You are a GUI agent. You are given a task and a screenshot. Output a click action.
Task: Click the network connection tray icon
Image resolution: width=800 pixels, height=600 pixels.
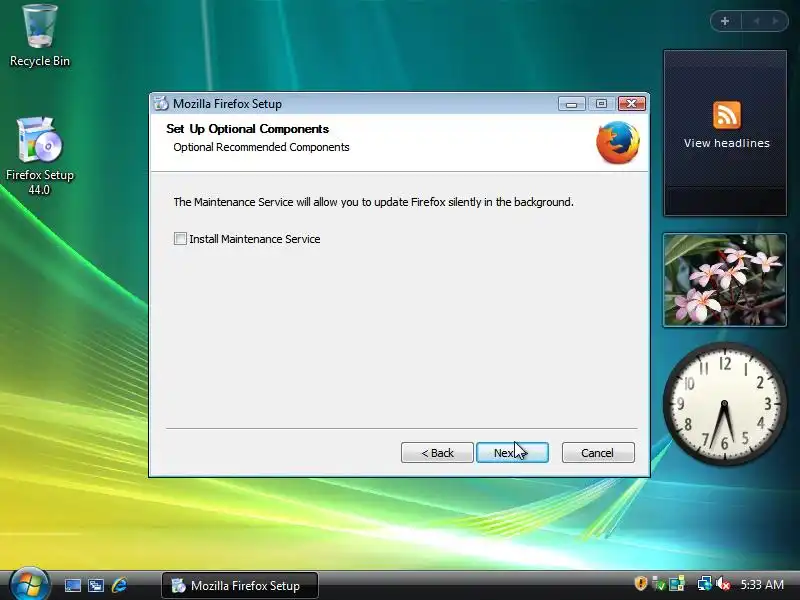pyautogui.click(x=704, y=584)
